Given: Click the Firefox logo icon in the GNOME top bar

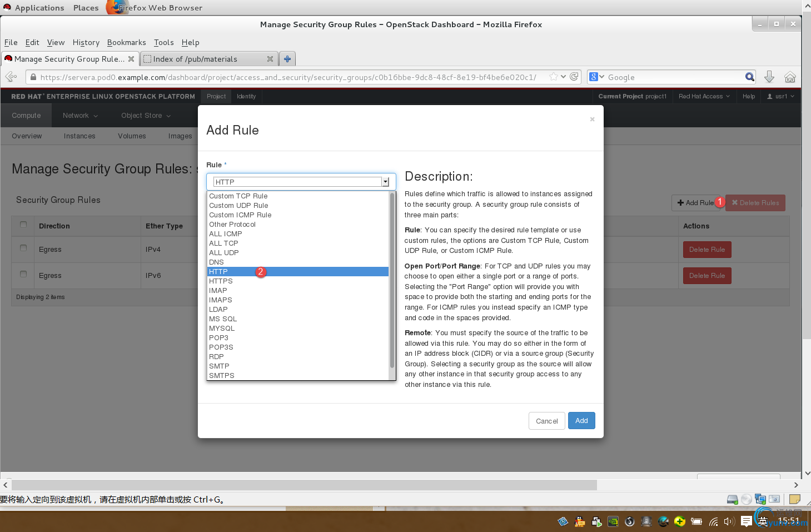Looking at the screenshot, I should click(x=116, y=7).
